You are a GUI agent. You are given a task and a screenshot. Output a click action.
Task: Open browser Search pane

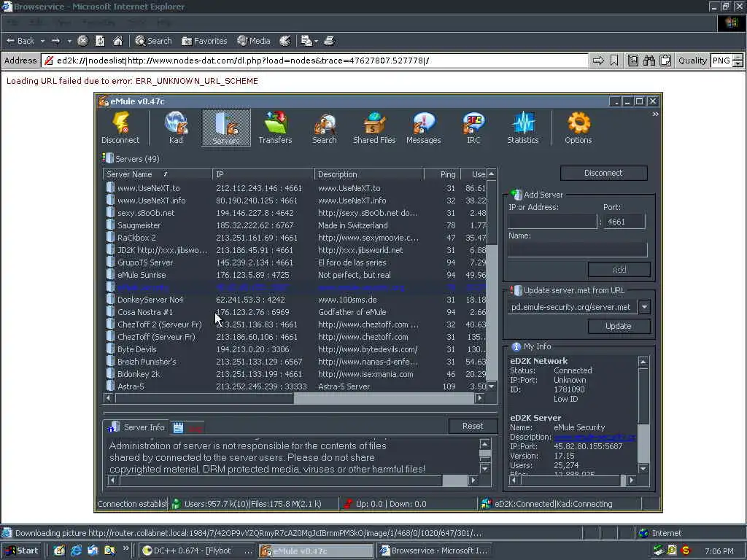point(153,41)
